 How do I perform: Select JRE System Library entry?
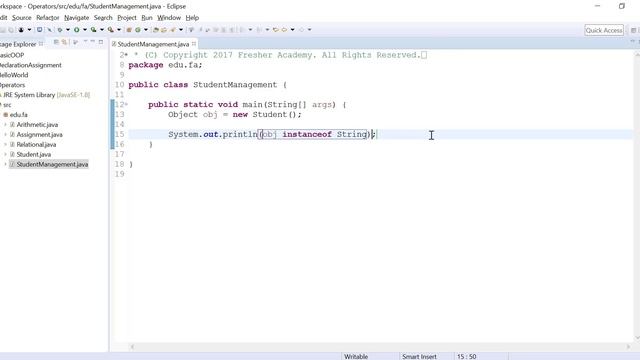[x=47, y=95]
